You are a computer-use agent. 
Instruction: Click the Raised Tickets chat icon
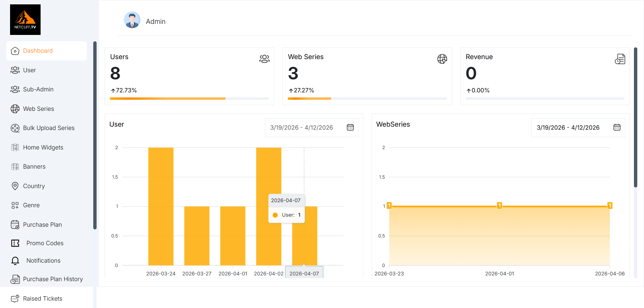tap(15, 299)
